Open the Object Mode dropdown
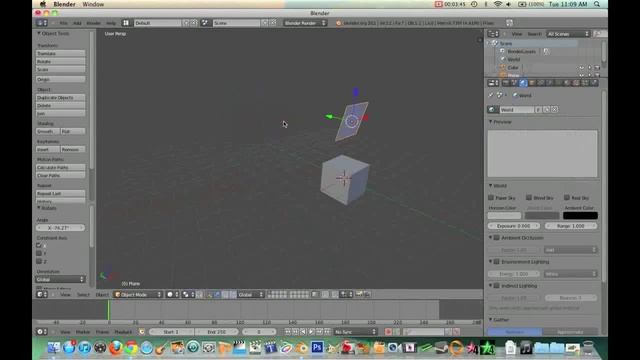 138,294
